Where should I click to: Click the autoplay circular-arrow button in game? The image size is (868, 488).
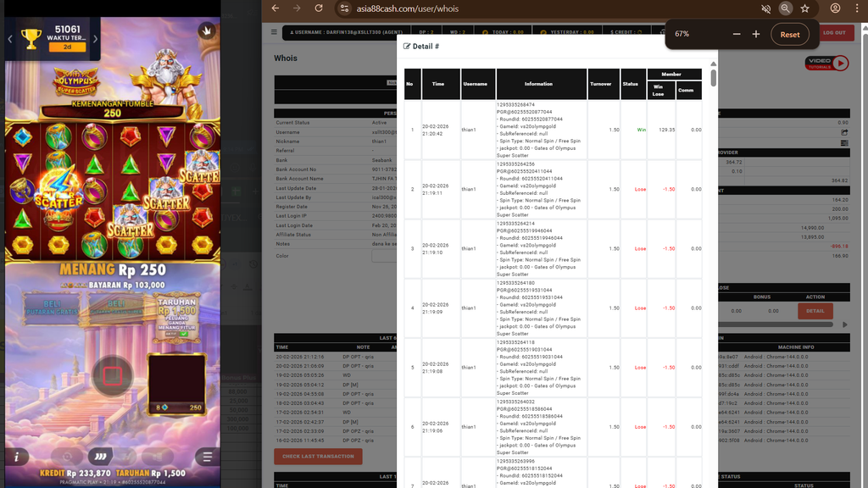click(68, 457)
